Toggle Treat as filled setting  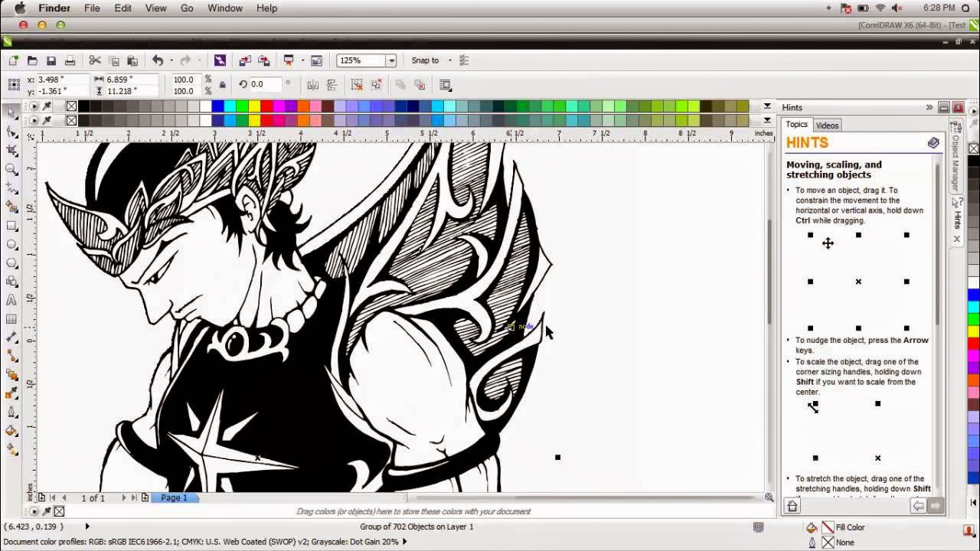click(x=445, y=84)
